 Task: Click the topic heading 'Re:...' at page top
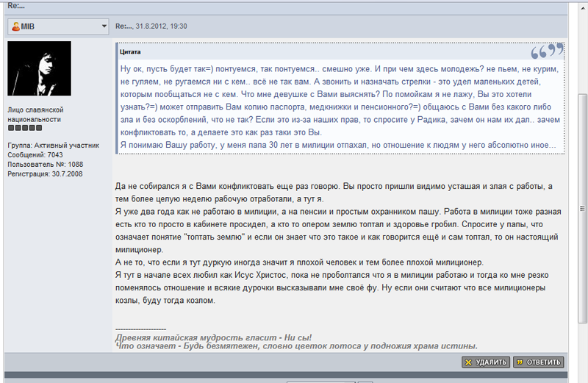coord(16,6)
